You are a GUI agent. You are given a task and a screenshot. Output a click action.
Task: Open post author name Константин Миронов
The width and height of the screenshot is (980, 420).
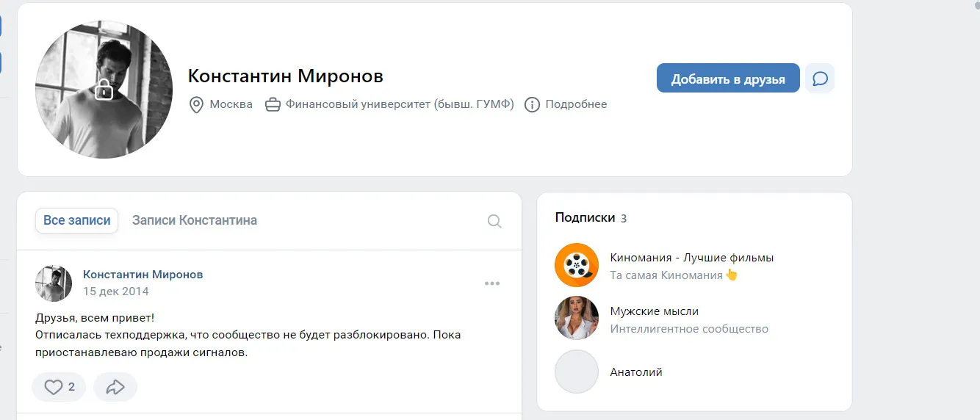coord(143,275)
